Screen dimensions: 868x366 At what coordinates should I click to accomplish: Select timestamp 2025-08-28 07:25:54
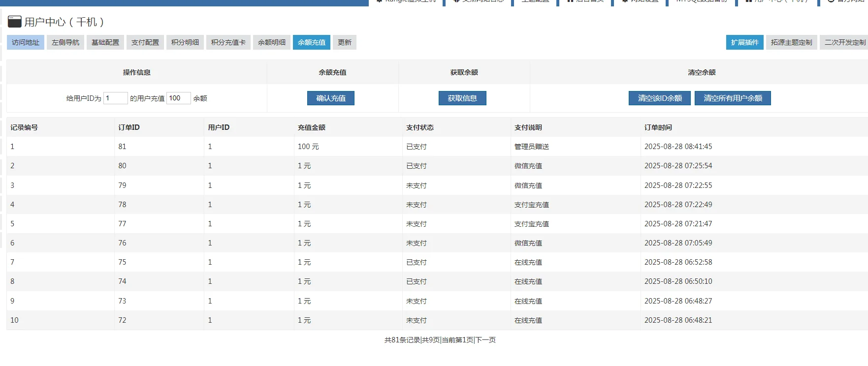pos(678,166)
